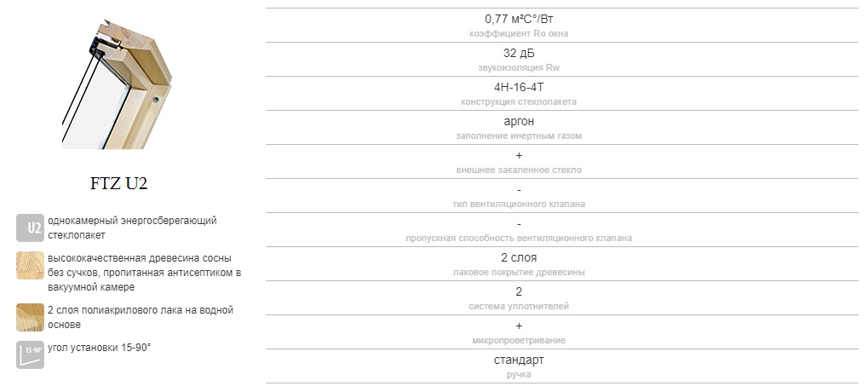Select the 32 дБ sound insulation value
The width and height of the screenshot is (868, 392).
(x=519, y=54)
